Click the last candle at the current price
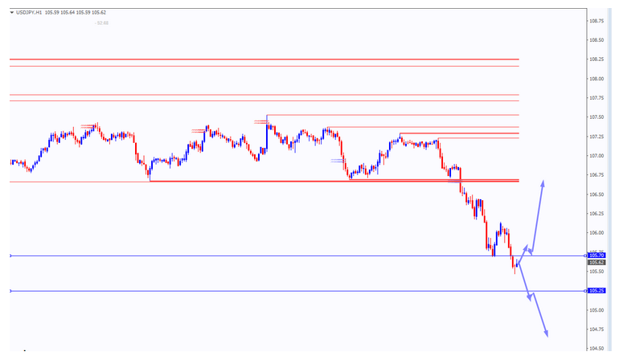This screenshot has height=364, width=619. pos(518,264)
